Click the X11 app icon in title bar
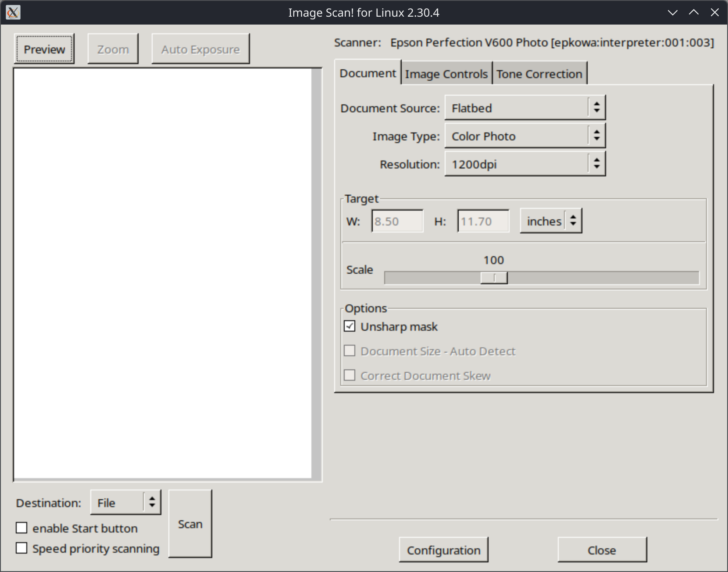 click(13, 12)
